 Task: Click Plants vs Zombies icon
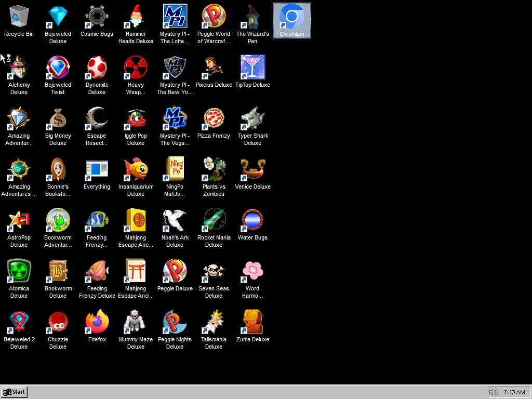coord(214,169)
